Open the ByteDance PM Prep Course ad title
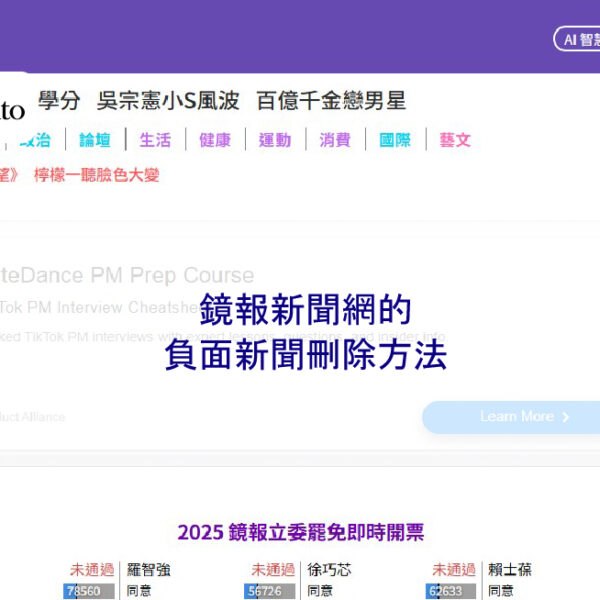The width and height of the screenshot is (600, 600). [127, 275]
